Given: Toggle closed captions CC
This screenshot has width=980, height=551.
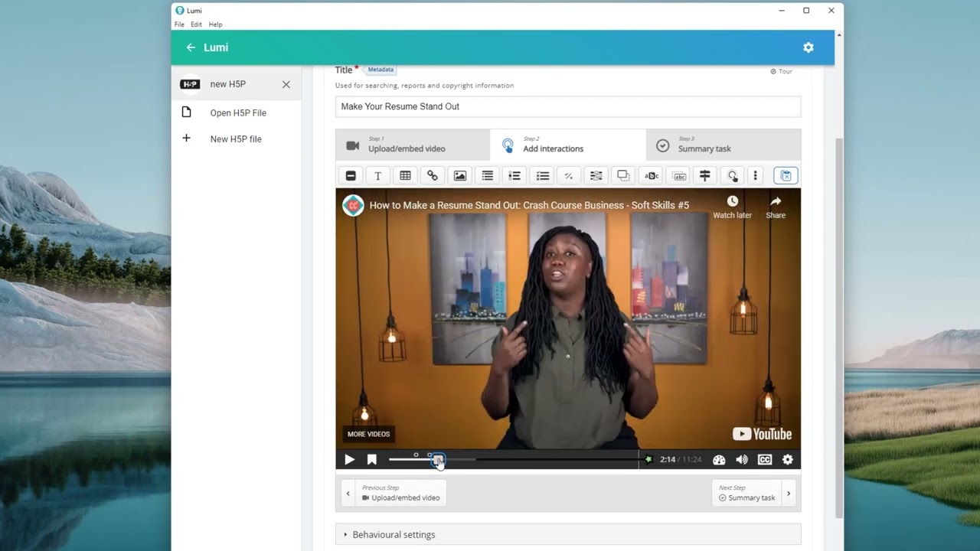Looking at the screenshot, I should click(x=765, y=460).
